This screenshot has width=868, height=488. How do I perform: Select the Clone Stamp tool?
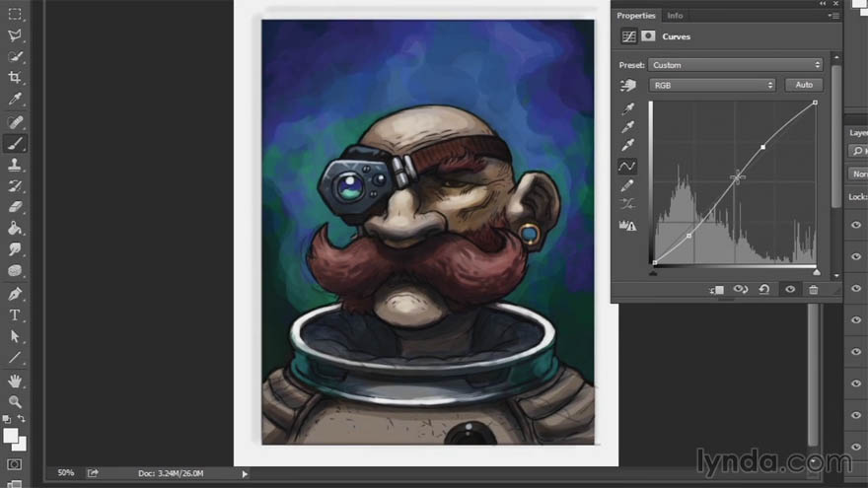(15, 165)
